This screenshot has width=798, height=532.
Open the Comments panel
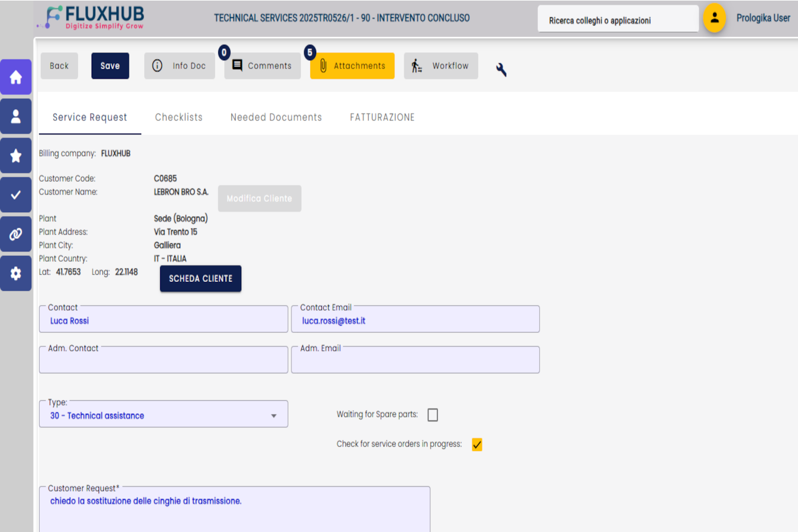click(x=262, y=66)
